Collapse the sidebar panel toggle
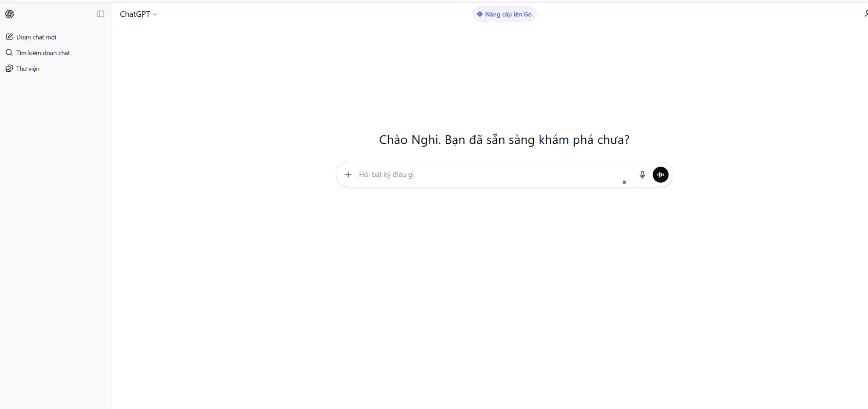This screenshot has width=868, height=409. pyautogui.click(x=100, y=14)
